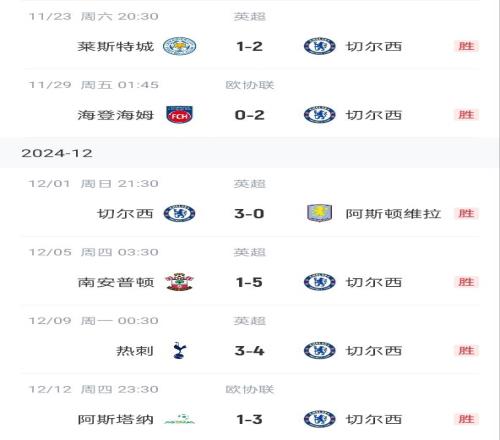Open the 1-2 score of Leicester match
Screen dimensions: 500x440
(249, 46)
